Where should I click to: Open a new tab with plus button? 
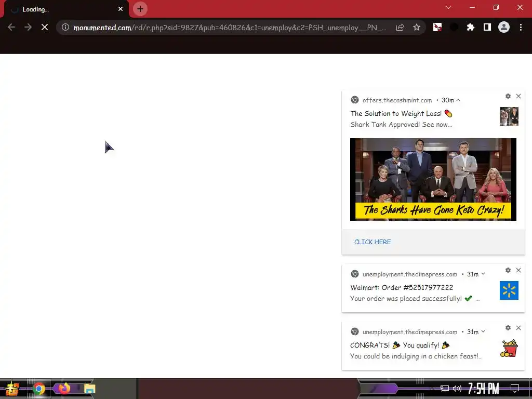140,9
